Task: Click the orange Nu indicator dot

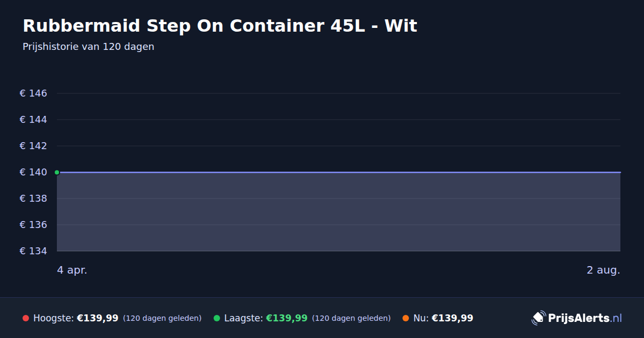Action: coord(406,318)
